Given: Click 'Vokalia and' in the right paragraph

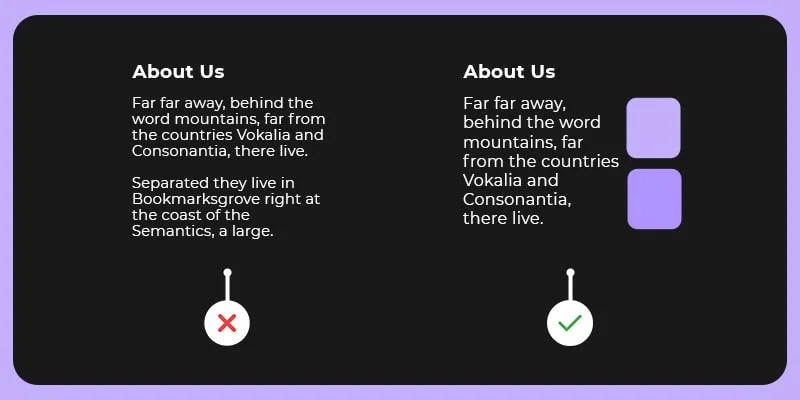Looking at the screenshot, I should point(510,180).
